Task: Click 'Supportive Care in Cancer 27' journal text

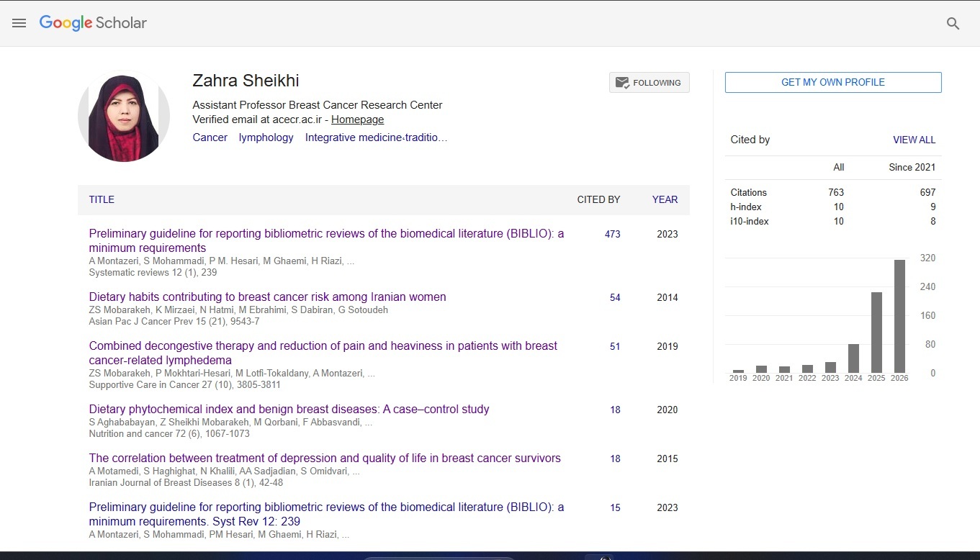Action: click(x=154, y=385)
